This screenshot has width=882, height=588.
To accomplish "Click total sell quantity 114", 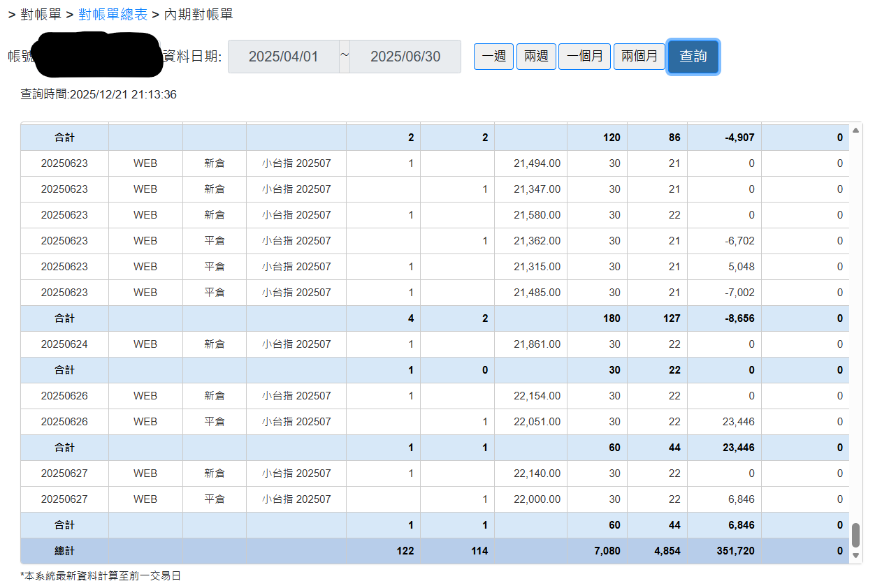I will coord(479,551).
